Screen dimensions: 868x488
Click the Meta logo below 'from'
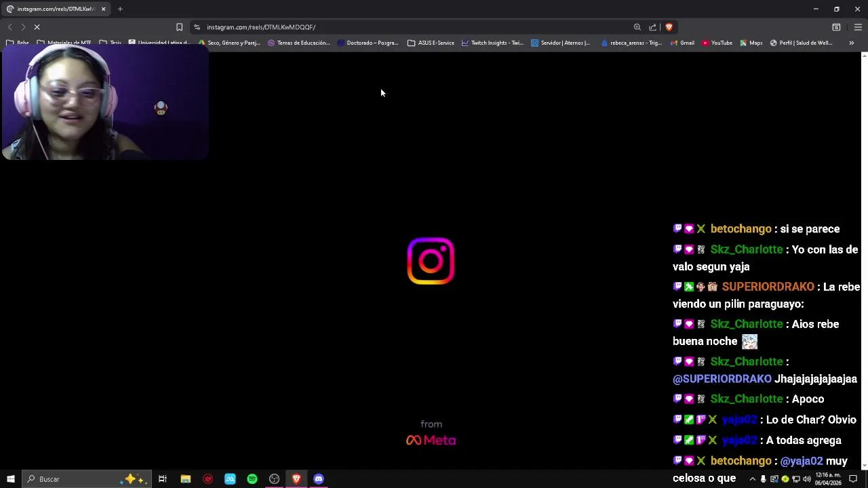point(431,441)
